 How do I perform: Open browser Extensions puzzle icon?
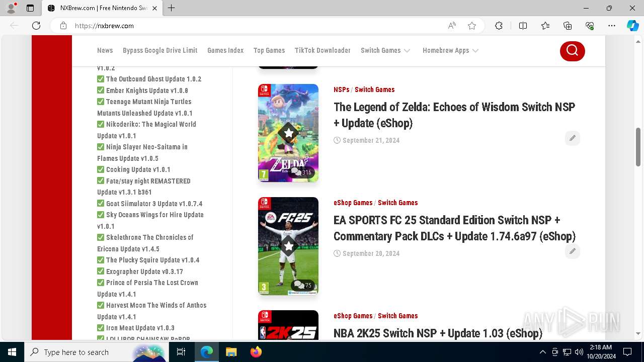click(499, 26)
